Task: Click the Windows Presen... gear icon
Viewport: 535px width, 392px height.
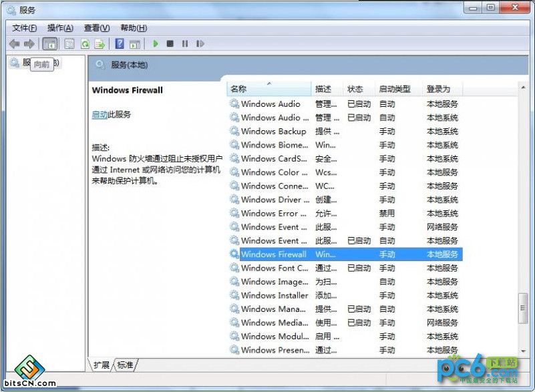Action: pyautogui.click(x=234, y=350)
